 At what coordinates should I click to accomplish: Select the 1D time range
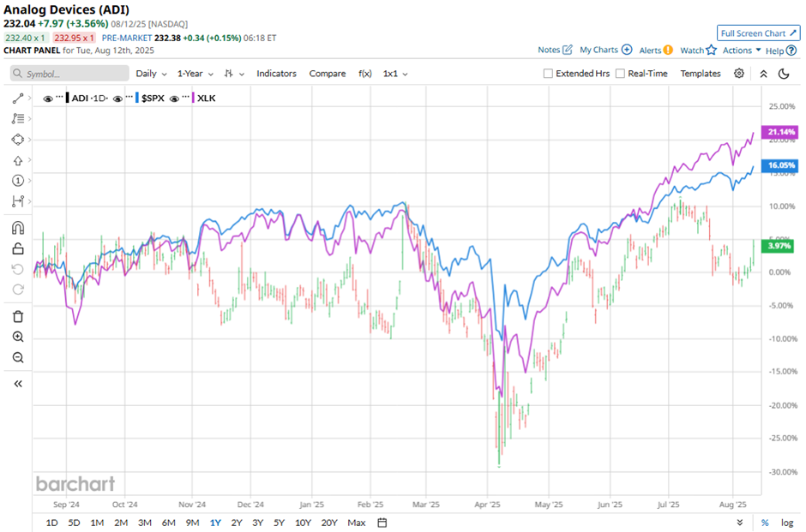coord(52,523)
